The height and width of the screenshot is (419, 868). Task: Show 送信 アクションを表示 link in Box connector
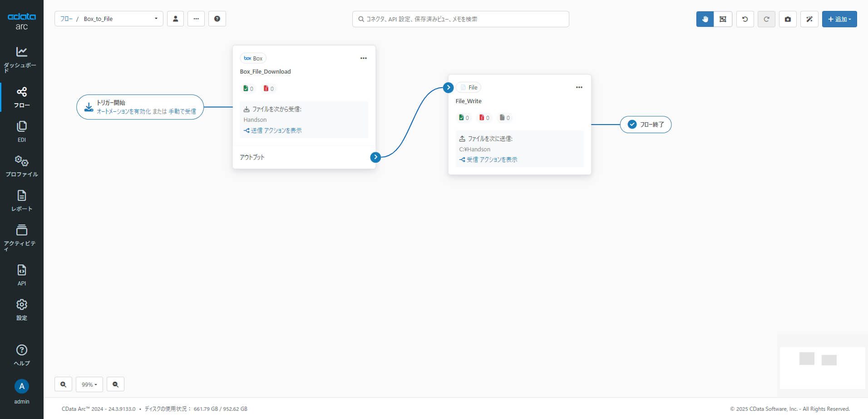click(x=273, y=130)
